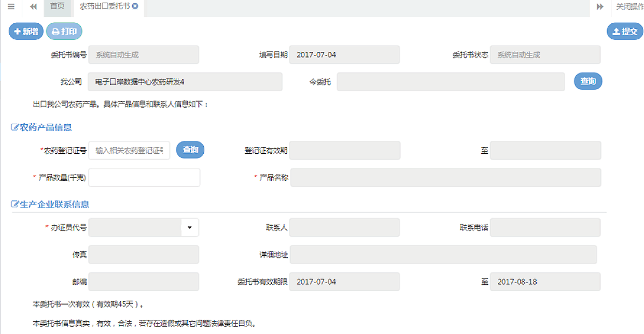Open the 关闭操作 menu
The height and width of the screenshot is (334, 644).
click(629, 6)
